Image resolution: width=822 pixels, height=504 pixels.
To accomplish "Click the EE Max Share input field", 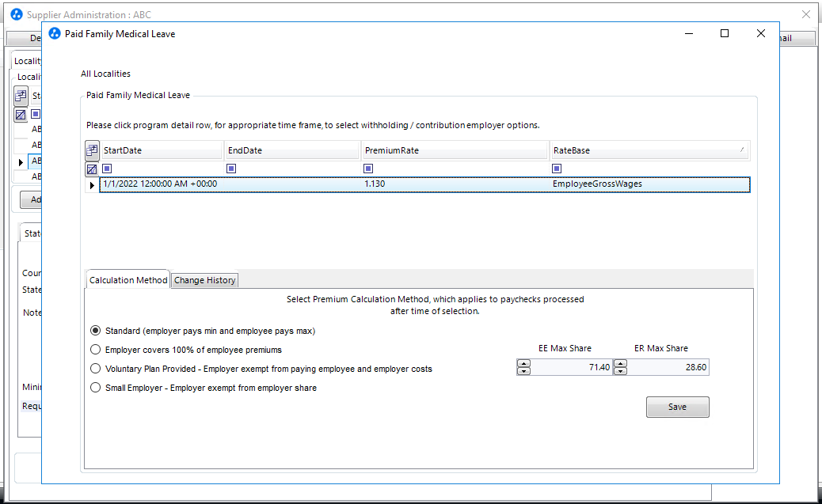I will pyautogui.click(x=571, y=367).
